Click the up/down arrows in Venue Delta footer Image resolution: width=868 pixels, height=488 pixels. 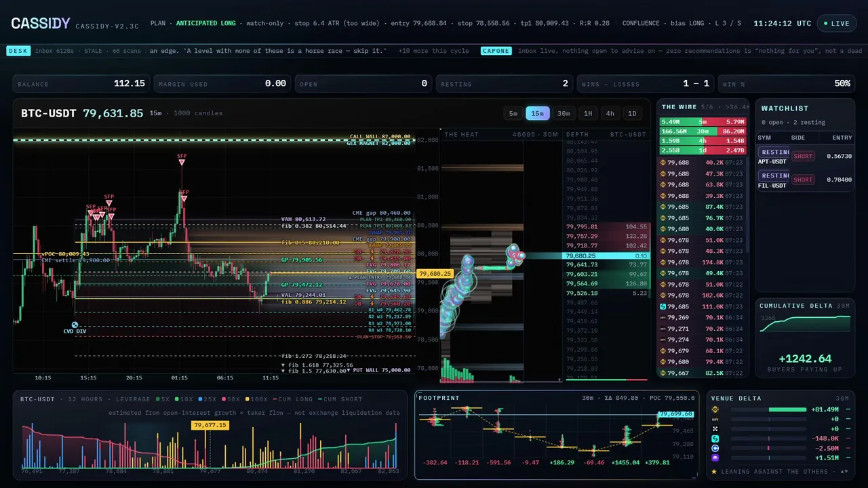tap(844, 471)
